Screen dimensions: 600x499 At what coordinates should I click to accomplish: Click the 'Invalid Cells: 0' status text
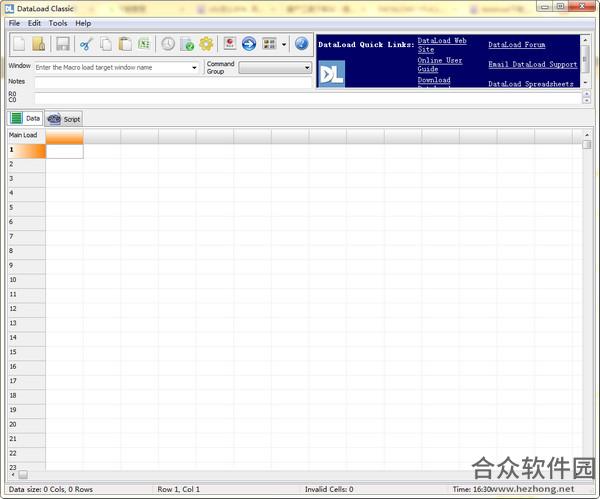click(329, 489)
